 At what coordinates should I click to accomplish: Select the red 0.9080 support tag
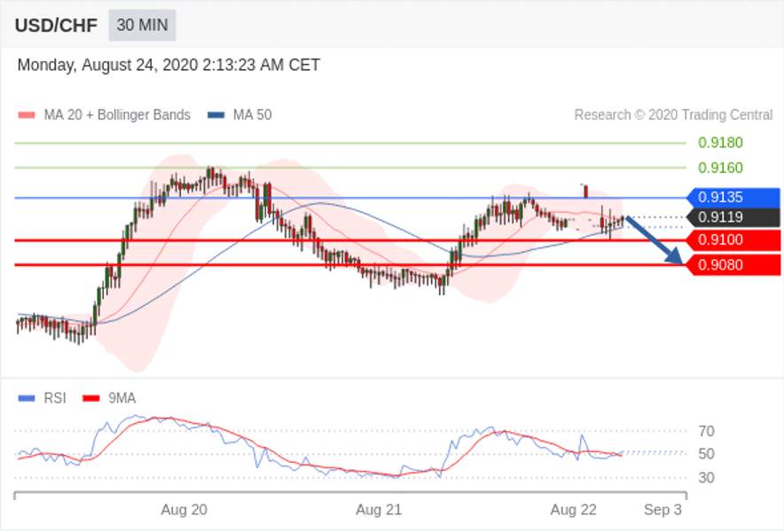pos(733,265)
